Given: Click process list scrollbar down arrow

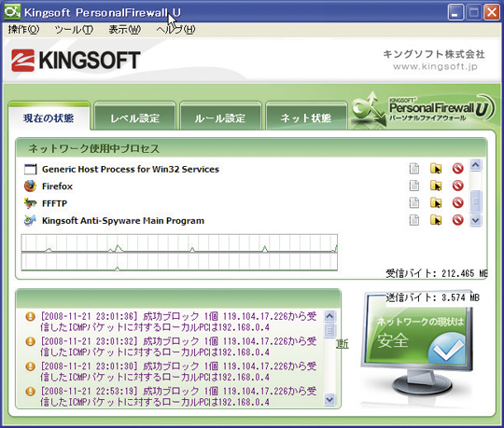Looking at the screenshot, I should (x=476, y=220).
